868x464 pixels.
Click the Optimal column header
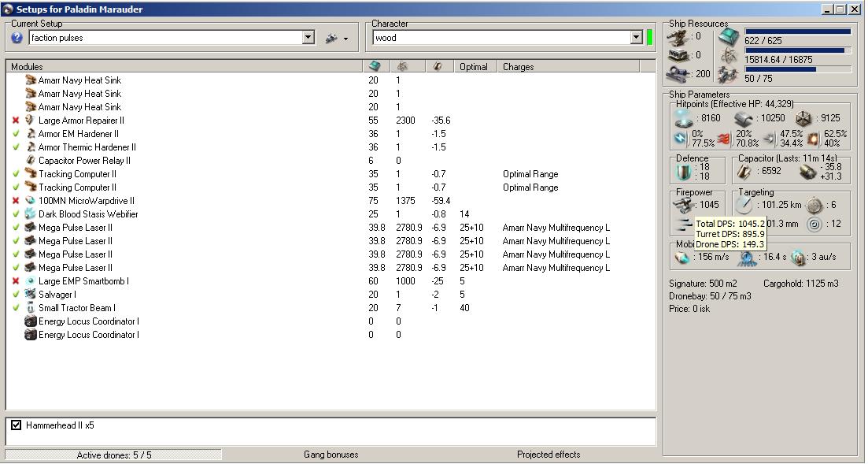pos(474,66)
